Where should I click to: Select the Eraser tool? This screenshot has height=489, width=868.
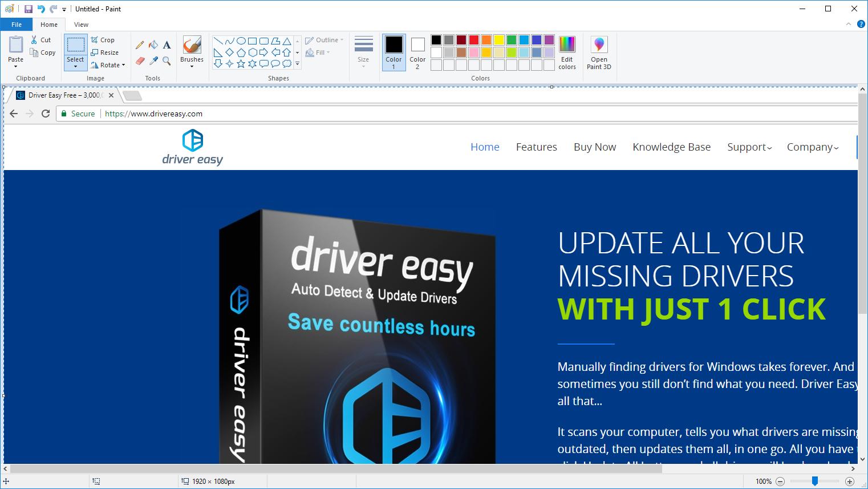pos(140,60)
